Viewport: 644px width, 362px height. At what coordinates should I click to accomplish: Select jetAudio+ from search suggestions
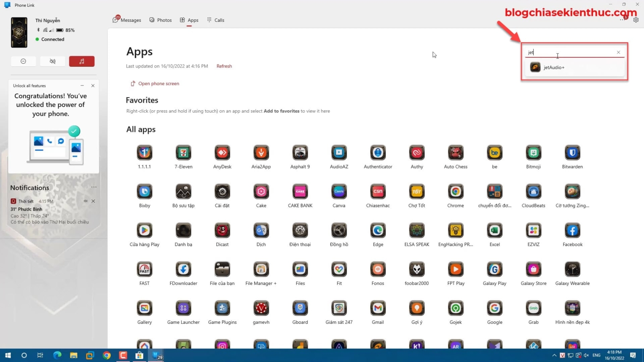(553, 67)
